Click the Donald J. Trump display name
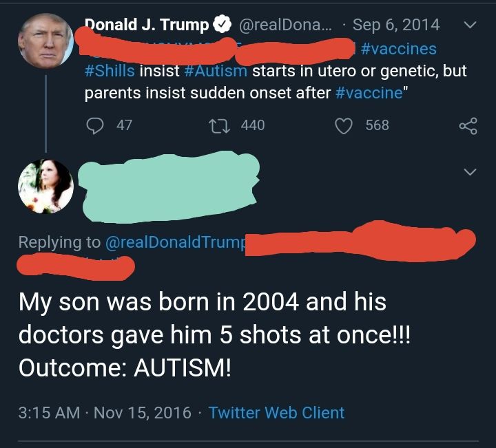Image resolution: width=496 pixels, height=448 pixels. pyautogui.click(x=147, y=25)
